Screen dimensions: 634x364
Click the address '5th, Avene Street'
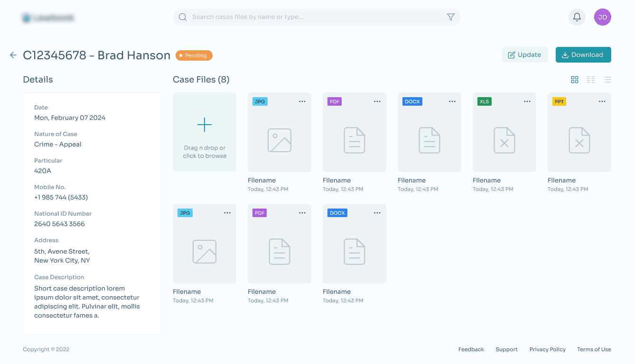coord(62,251)
